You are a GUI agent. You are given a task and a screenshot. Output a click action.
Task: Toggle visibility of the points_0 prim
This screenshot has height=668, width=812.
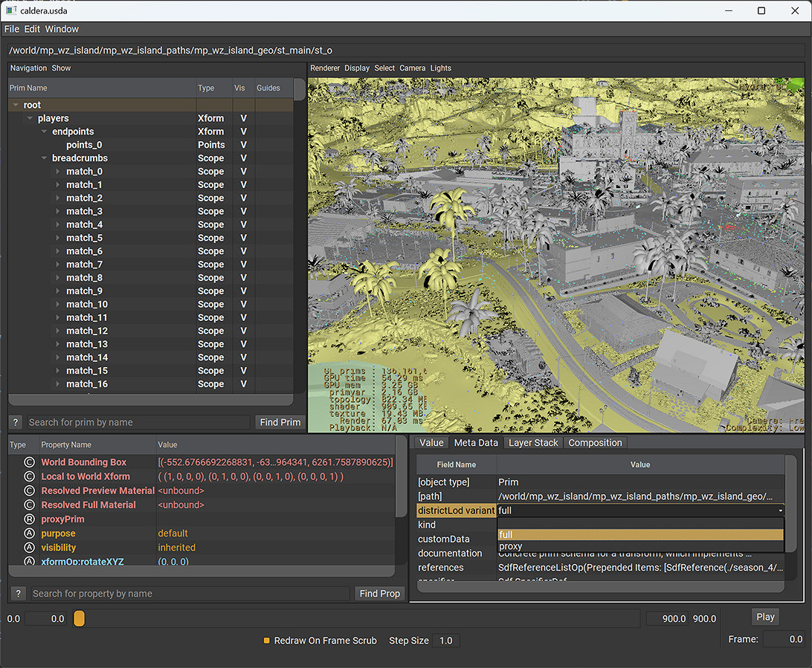[243, 145]
